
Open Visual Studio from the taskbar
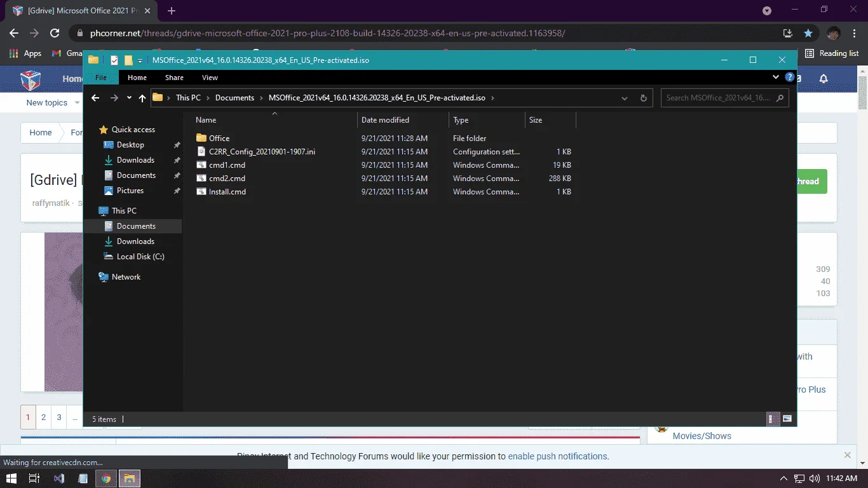click(x=59, y=478)
